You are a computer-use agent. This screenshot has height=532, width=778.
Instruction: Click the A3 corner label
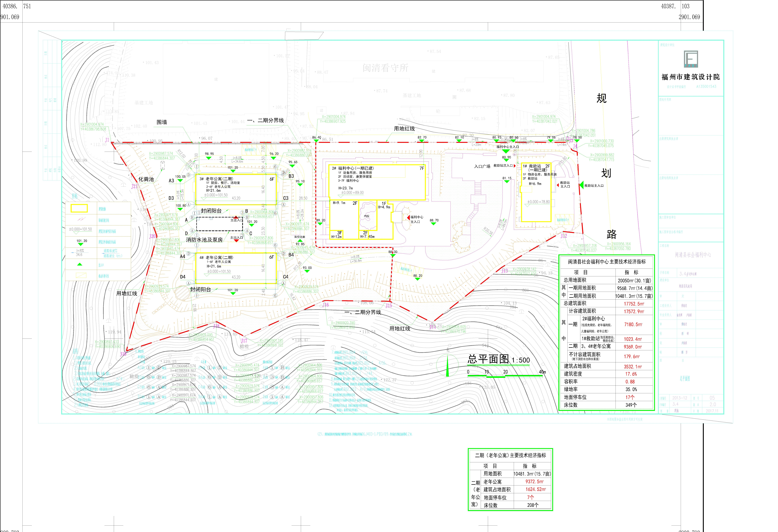click(171, 181)
